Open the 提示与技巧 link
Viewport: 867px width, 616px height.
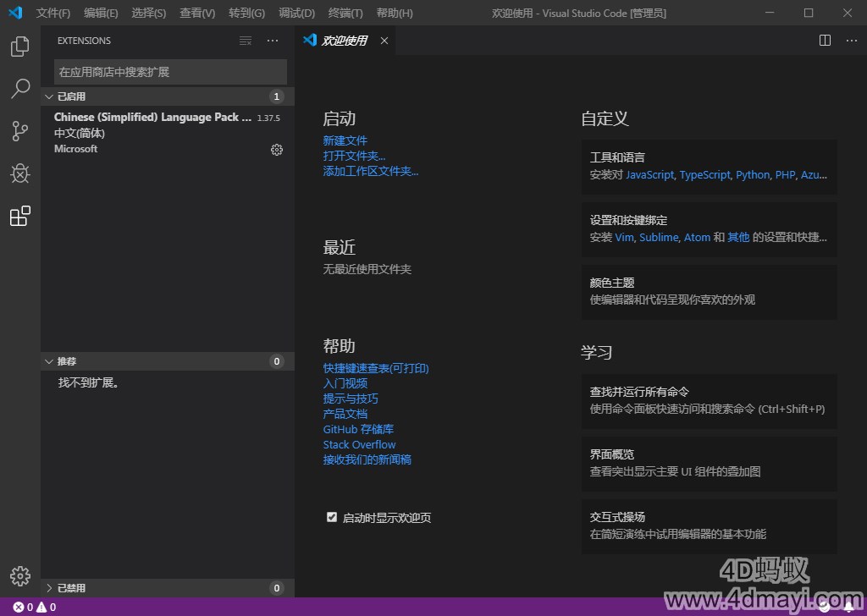pyautogui.click(x=351, y=399)
